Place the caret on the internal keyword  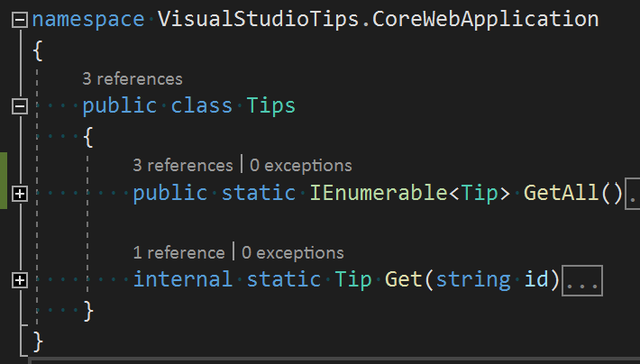coord(183,279)
